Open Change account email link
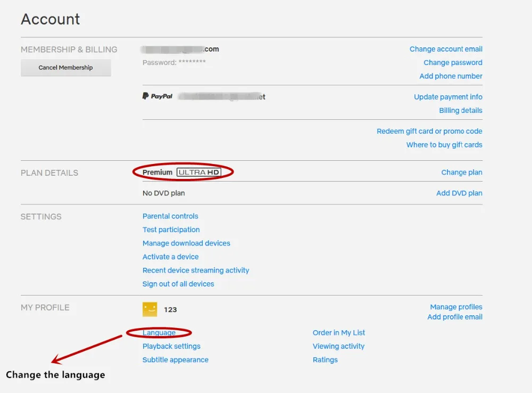 tap(446, 49)
